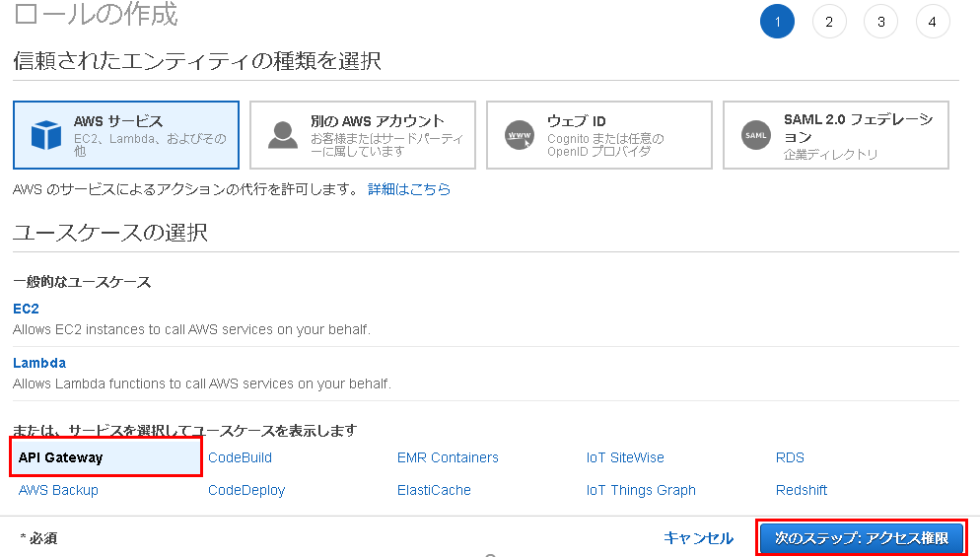Select the ウェブ ID entity card

tap(599, 135)
